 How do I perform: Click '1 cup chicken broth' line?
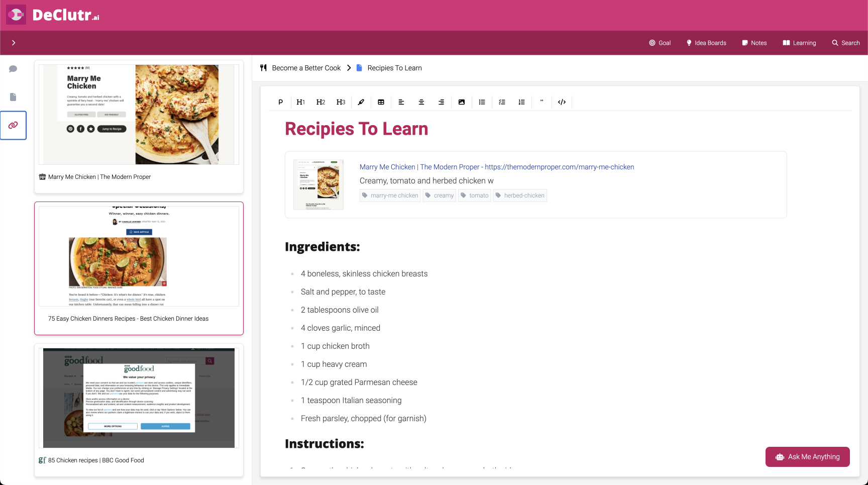click(335, 346)
